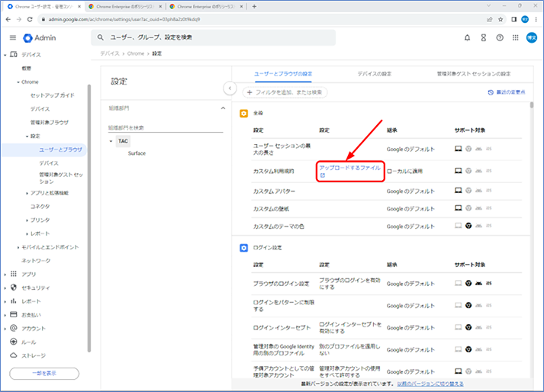Open the help question mark icon

tap(500, 38)
